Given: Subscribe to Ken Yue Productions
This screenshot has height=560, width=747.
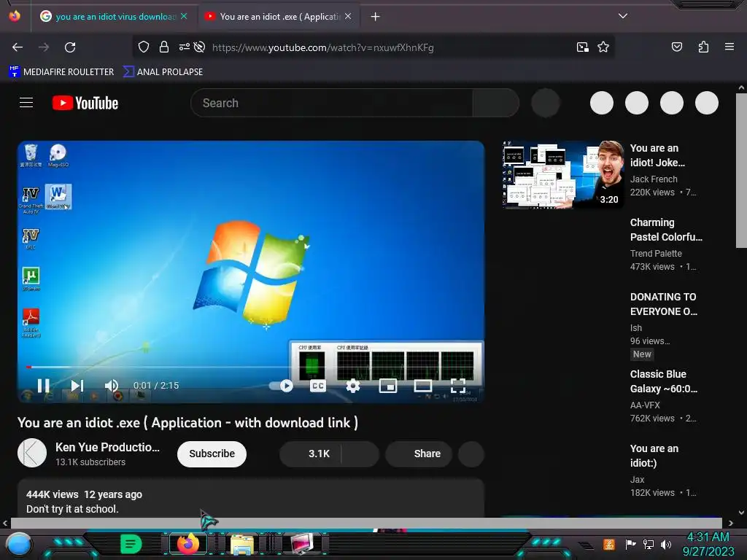Looking at the screenshot, I should (212, 454).
